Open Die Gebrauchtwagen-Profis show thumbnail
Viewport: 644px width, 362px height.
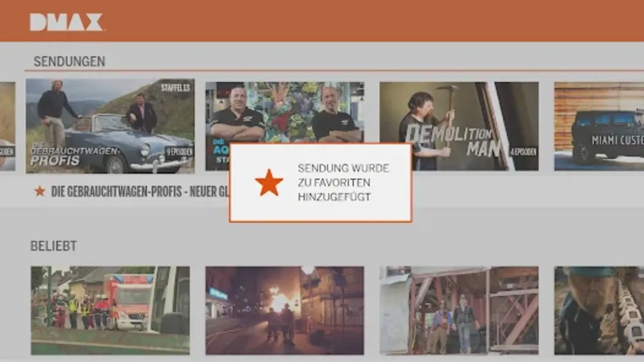pos(110,126)
